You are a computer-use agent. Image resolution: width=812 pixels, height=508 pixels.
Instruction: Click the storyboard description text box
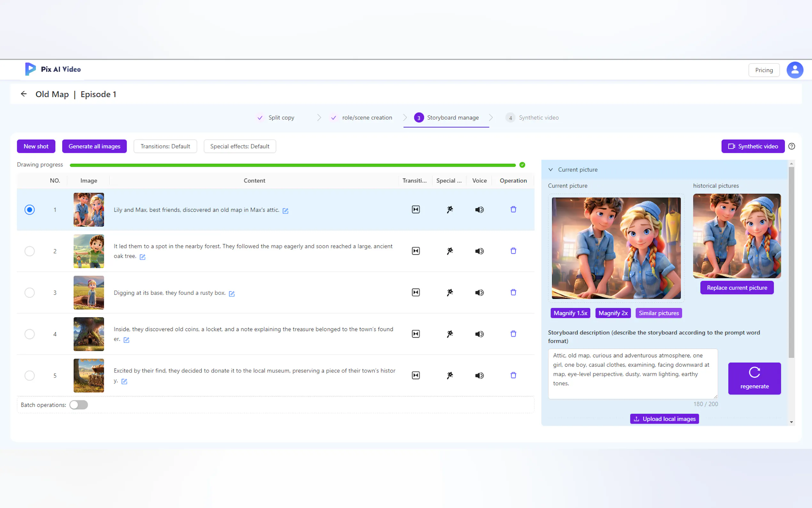(632, 374)
